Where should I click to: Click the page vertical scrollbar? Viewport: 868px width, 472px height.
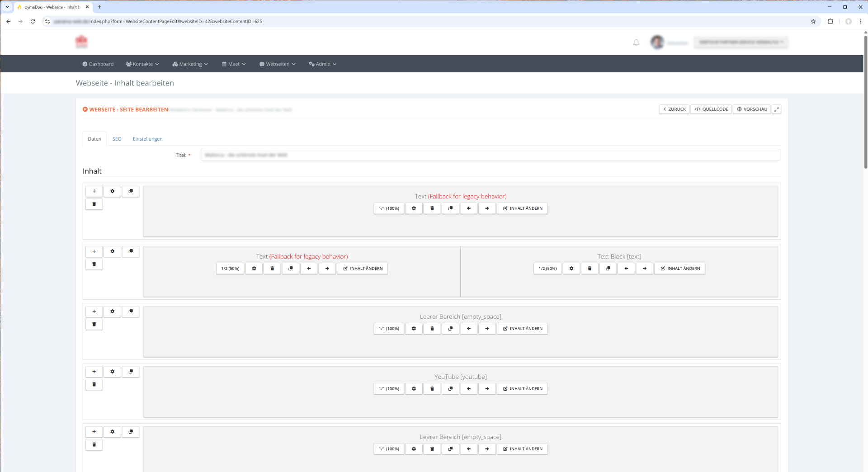(865, 102)
